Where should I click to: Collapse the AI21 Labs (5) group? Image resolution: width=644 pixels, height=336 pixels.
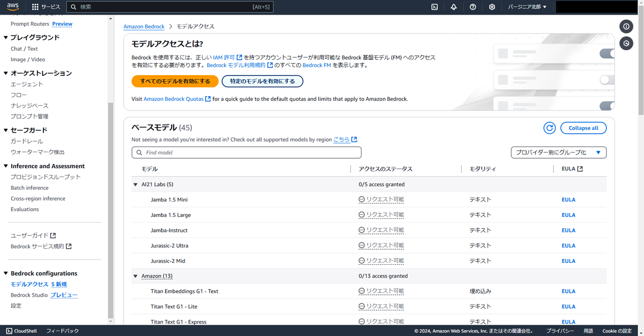point(135,184)
